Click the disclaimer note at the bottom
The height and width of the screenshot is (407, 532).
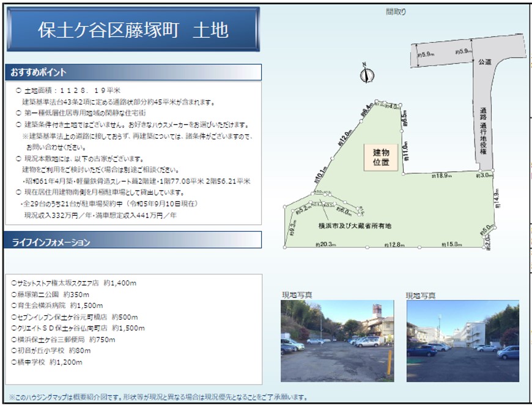click(x=158, y=397)
